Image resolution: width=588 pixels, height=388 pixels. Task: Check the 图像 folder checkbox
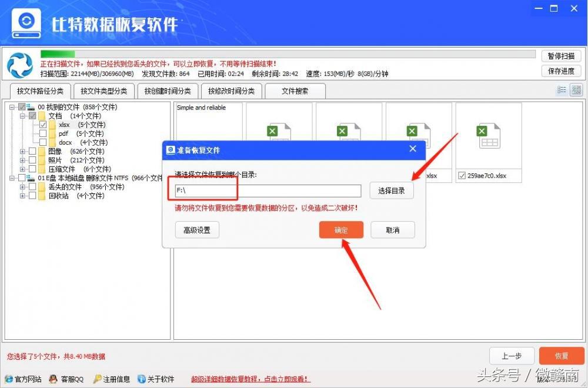pyautogui.click(x=32, y=152)
